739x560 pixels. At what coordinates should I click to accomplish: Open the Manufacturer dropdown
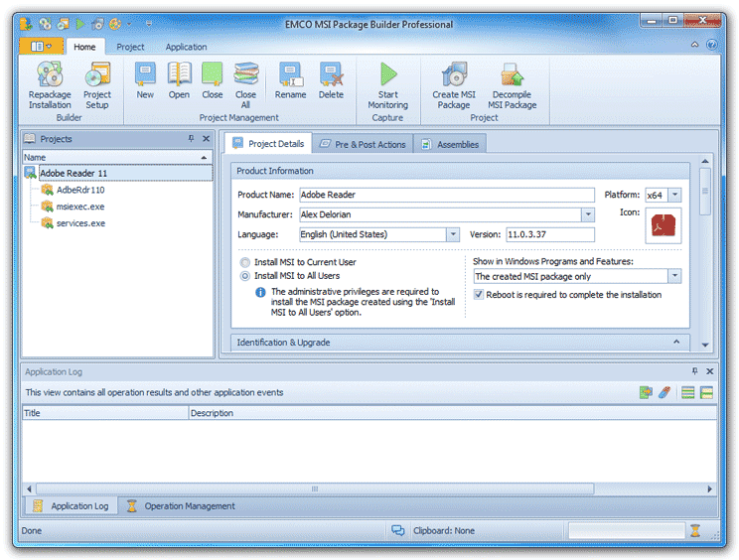[588, 214]
